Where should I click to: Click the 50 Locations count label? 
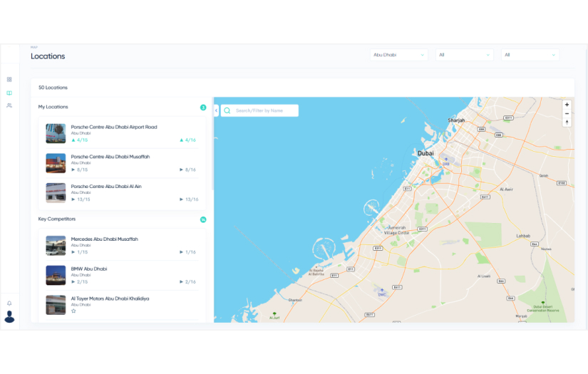pos(53,88)
